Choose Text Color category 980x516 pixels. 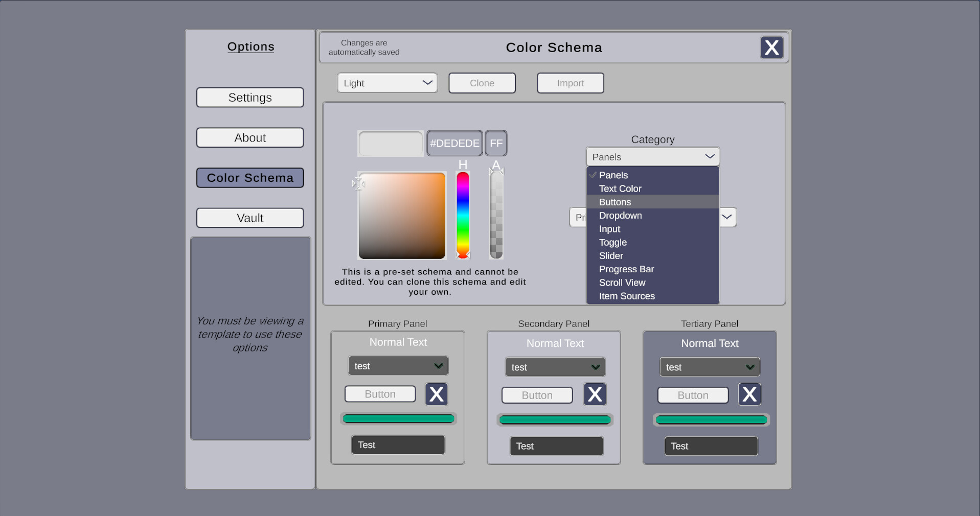620,189
